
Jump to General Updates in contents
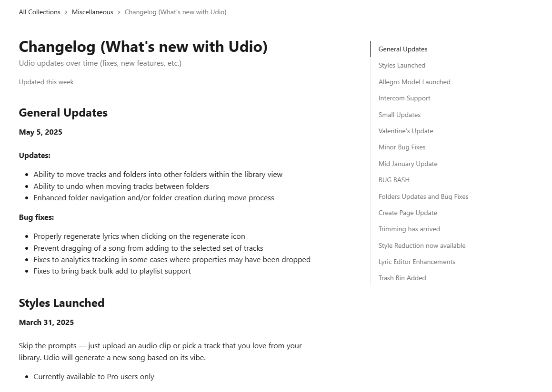[402, 49]
